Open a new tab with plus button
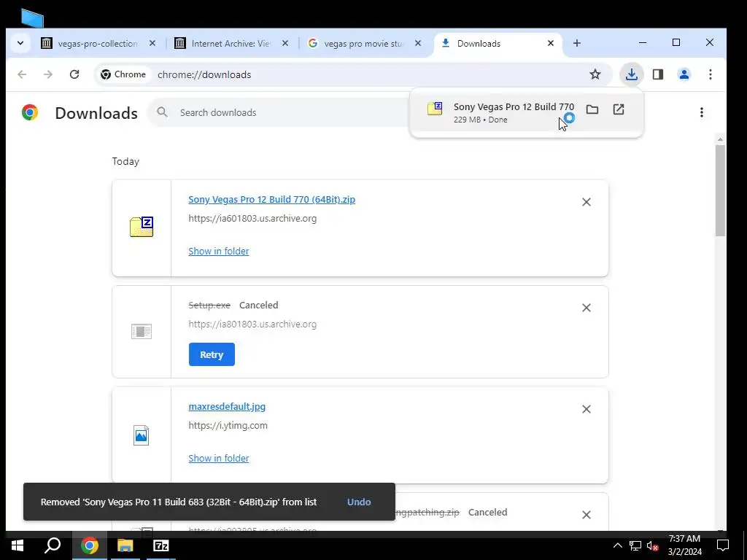Viewport: 747px width, 560px height. (577, 43)
